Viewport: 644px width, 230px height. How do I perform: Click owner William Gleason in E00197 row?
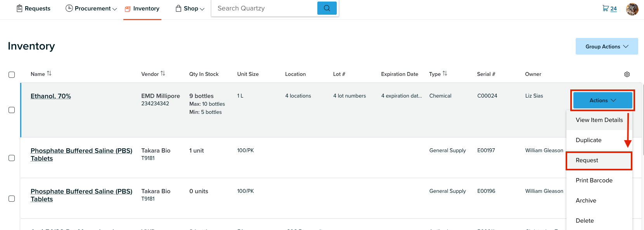coord(544,150)
